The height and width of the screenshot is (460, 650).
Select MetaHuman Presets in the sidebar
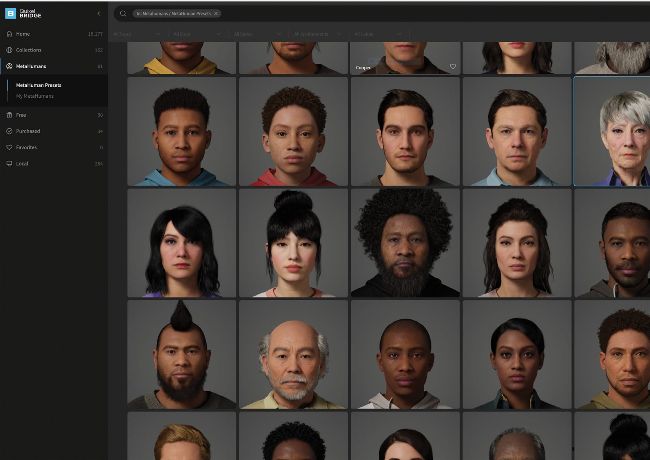[x=39, y=85]
